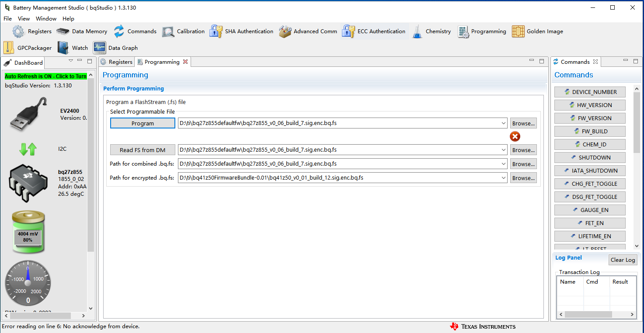Open SHA Authentication
The width and height of the screenshot is (644, 333).
[241, 31]
